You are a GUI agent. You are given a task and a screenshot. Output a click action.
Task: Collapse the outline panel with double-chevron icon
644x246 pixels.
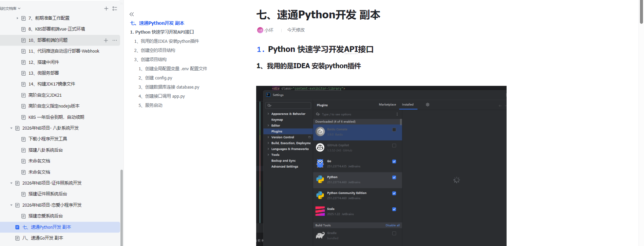click(132, 14)
